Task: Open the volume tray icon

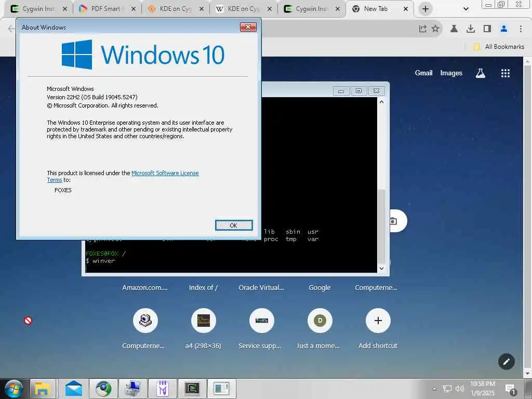Action: 460,389
